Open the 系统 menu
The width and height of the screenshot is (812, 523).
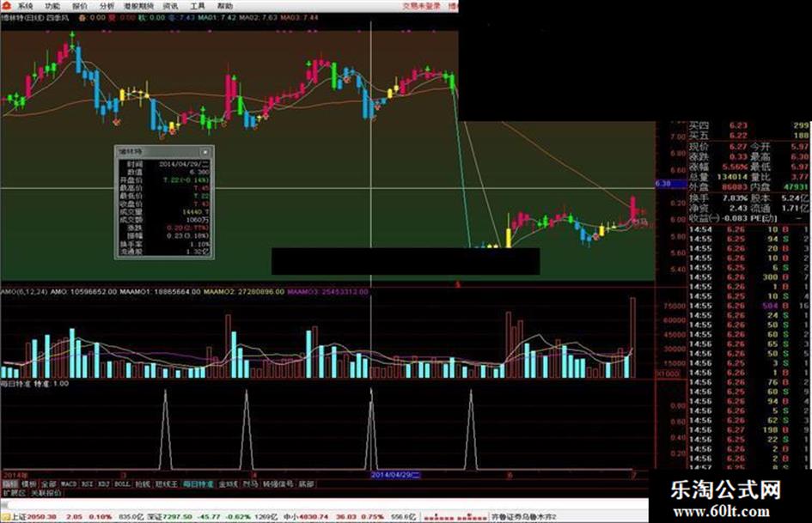coord(25,6)
